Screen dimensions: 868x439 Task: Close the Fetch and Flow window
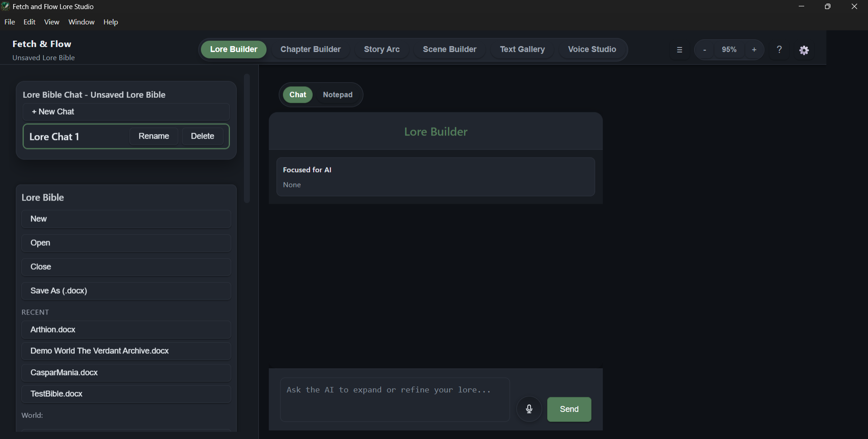point(854,6)
